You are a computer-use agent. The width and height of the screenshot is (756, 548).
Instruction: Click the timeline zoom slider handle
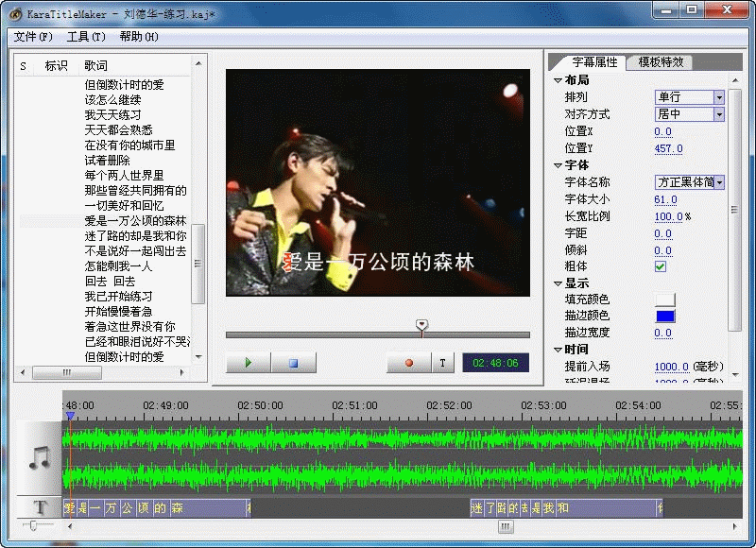pos(33,525)
